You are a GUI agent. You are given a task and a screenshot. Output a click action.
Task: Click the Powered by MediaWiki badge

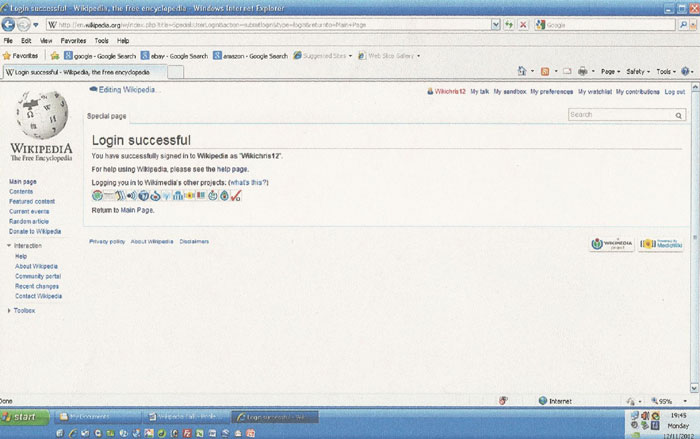click(661, 244)
